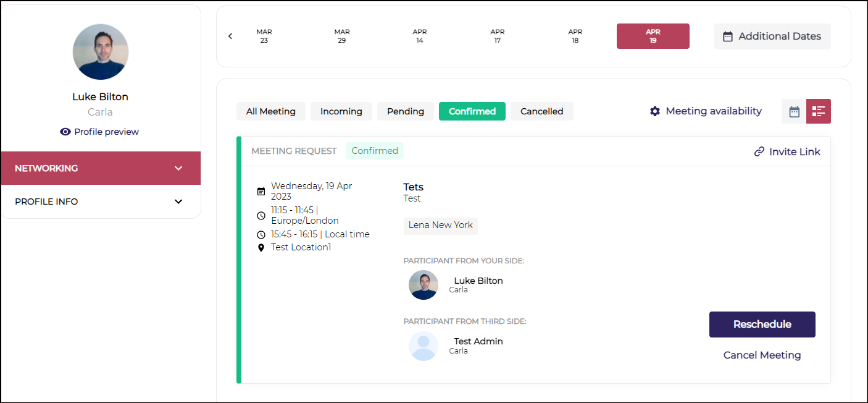Show All Meeting filter tab

(x=270, y=111)
